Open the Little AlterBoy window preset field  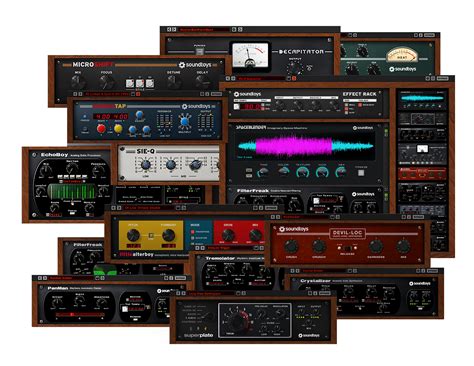(x=149, y=208)
